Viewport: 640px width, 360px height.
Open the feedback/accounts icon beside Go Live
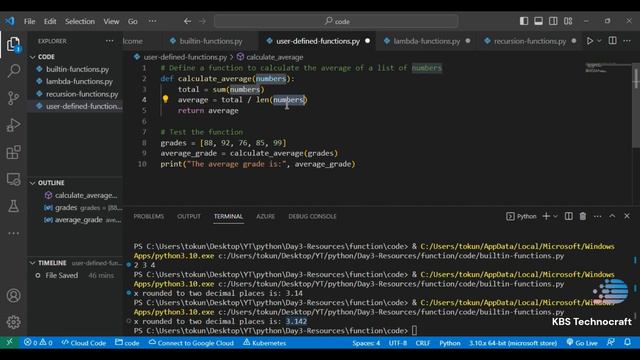click(x=611, y=342)
